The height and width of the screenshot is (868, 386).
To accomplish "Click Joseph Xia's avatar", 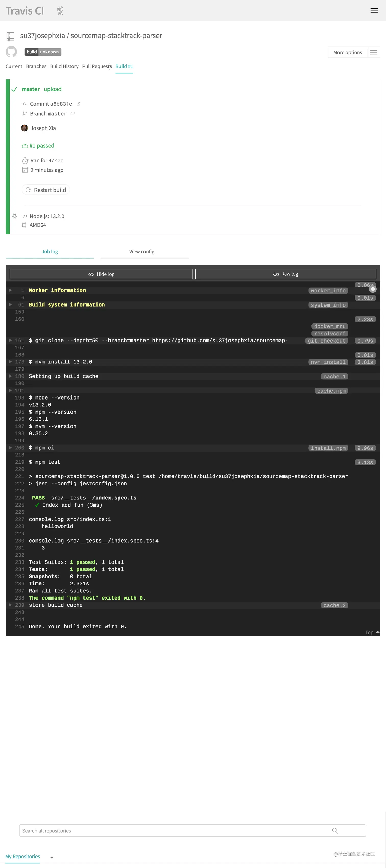I will 25,128.
